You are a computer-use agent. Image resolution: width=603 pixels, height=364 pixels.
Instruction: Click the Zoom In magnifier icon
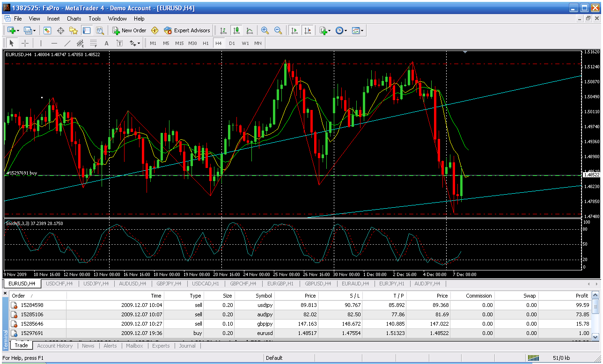coord(265,30)
